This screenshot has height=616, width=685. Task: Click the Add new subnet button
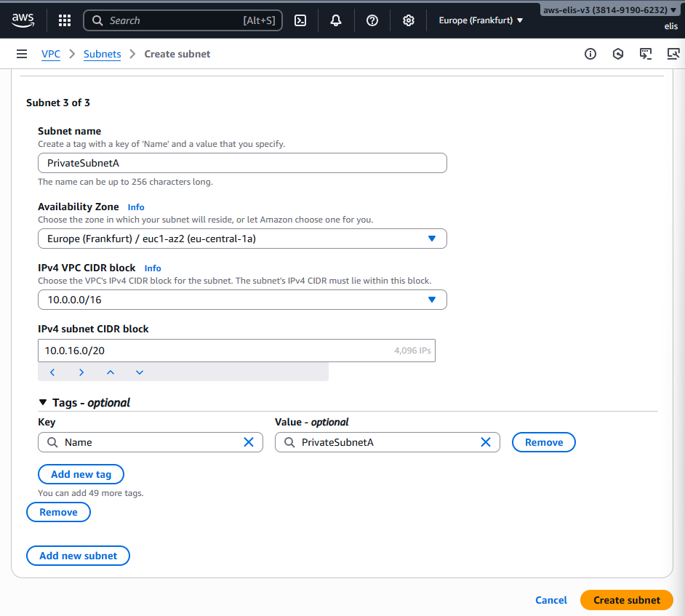tap(78, 556)
